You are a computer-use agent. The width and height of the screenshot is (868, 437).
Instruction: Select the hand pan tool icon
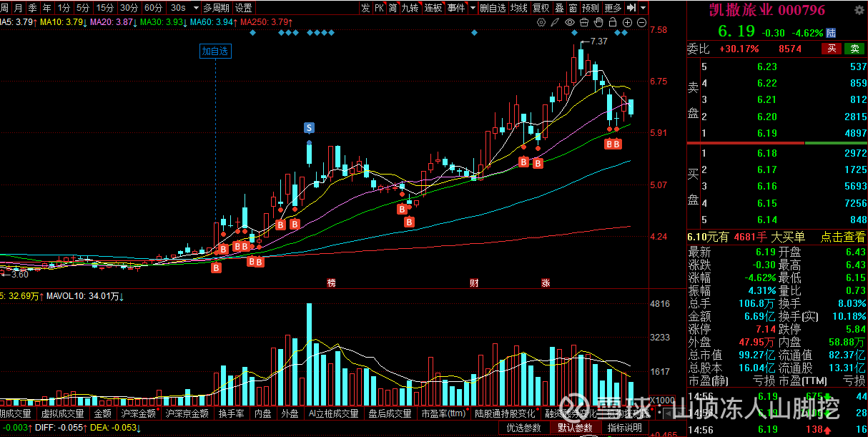pos(598,22)
